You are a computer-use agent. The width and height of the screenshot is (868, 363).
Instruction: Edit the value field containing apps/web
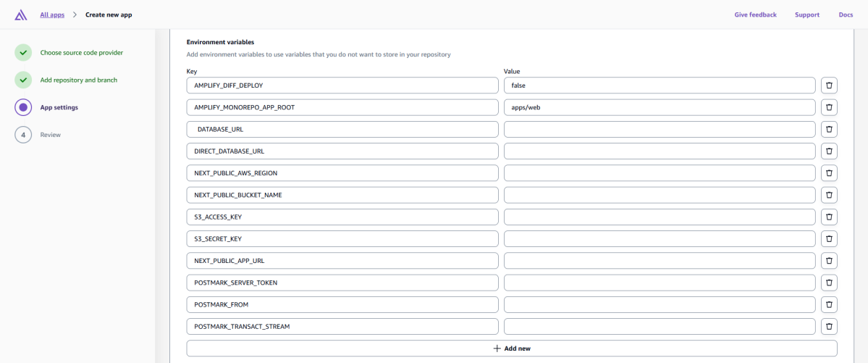660,107
